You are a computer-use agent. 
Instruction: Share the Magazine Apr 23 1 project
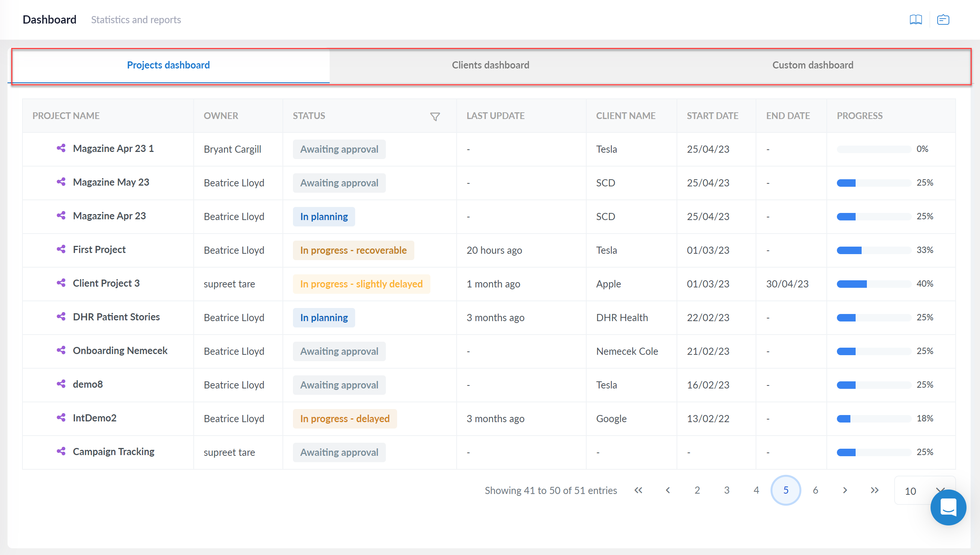tap(61, 149)
